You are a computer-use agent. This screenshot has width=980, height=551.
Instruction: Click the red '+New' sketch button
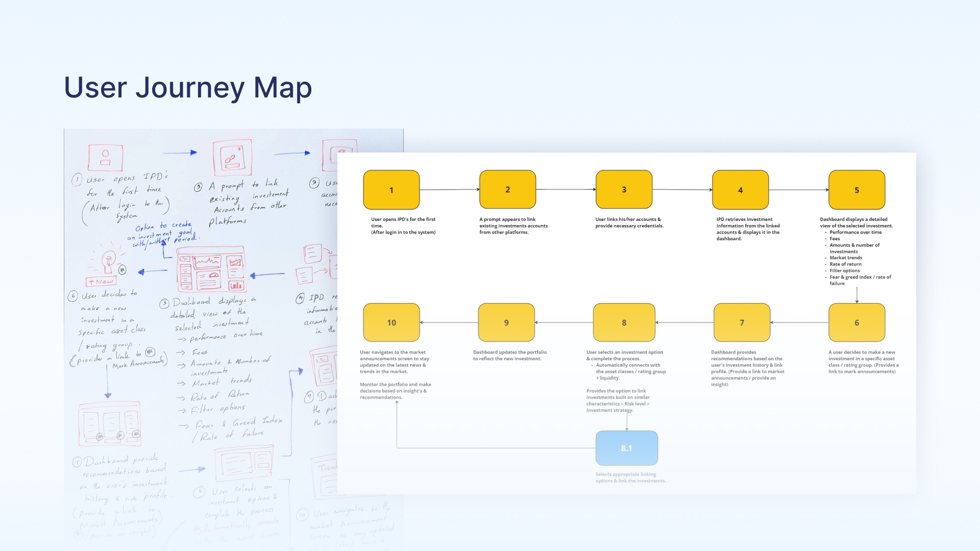coord(101,282)
